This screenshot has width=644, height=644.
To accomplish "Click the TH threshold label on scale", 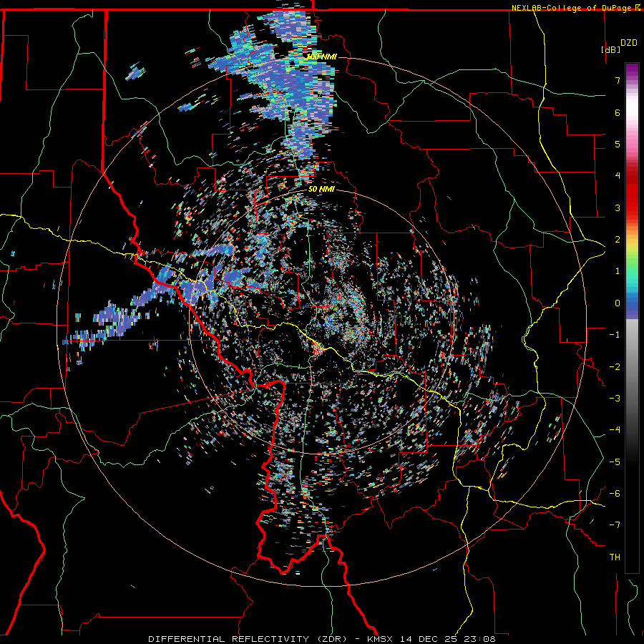I will pyautogui.click(x=615, y=557).
